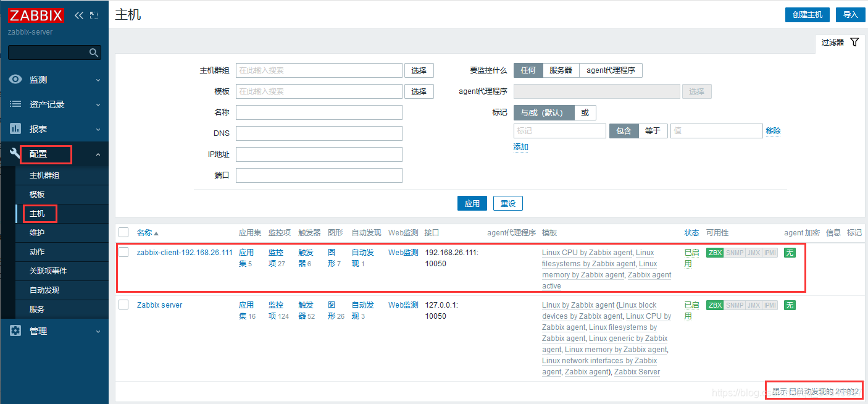Expand the 监测 menu chevron
Viewport: 868px width, 404px height.
pyautogui.click(x=98, y=80)
